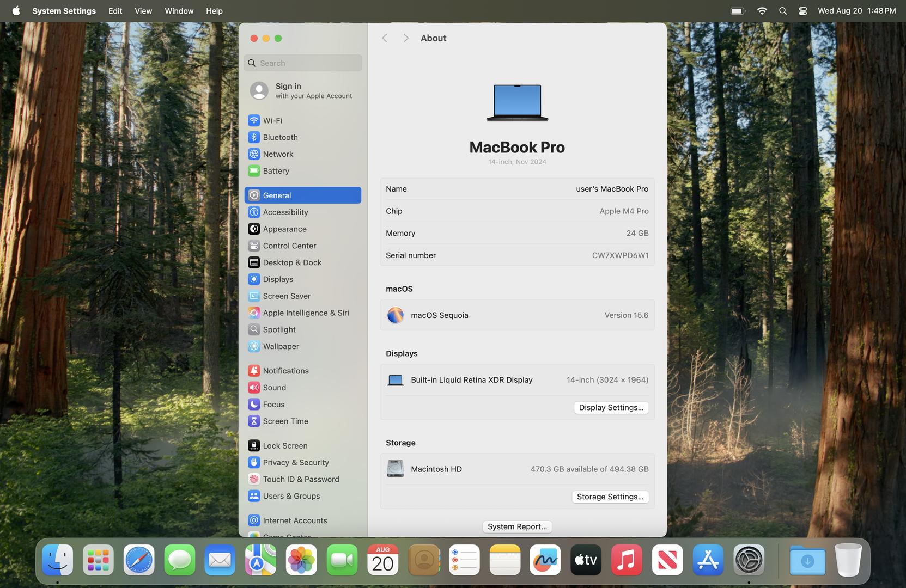Image resolution: width=906 pixels, height=588 pixels.
Task: Open Internet Accounts settings
Action: coord(302,520)
